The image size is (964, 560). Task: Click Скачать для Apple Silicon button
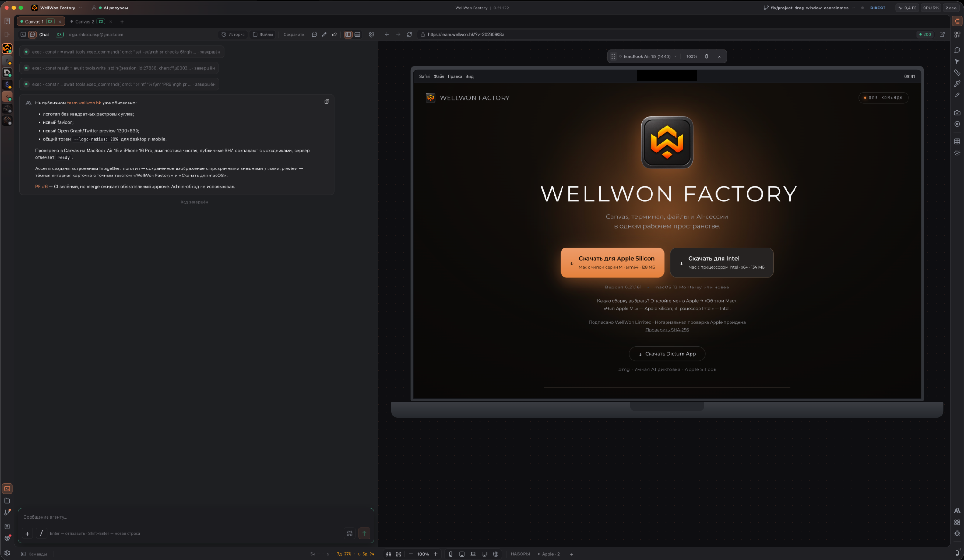point(612,263)
